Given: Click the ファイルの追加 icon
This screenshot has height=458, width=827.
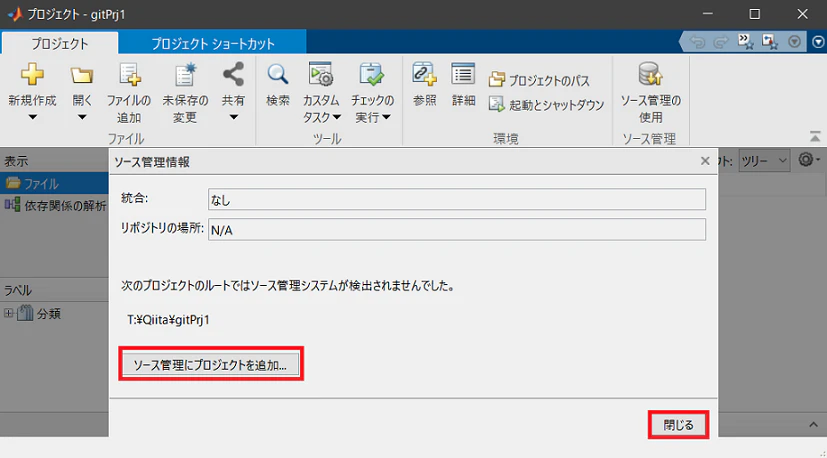Looking at the screenshot, I should click(x=129, y=74).
